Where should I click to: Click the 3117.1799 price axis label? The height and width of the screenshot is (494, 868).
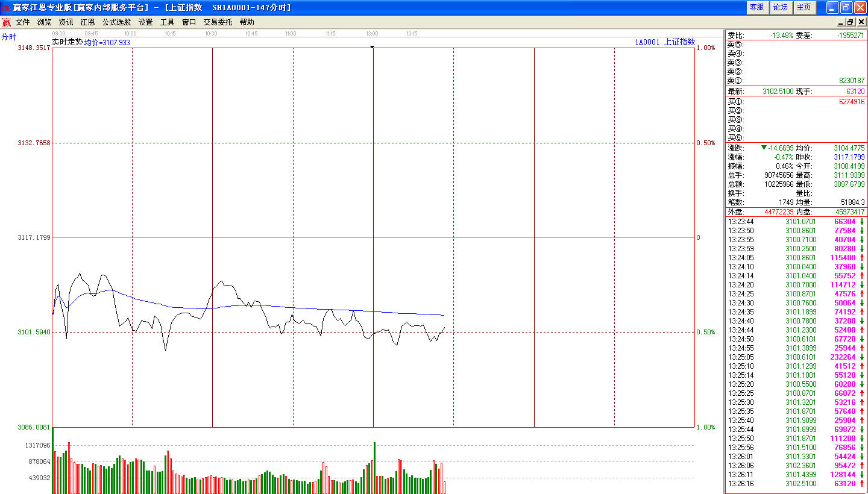click(x=35, y=237)
